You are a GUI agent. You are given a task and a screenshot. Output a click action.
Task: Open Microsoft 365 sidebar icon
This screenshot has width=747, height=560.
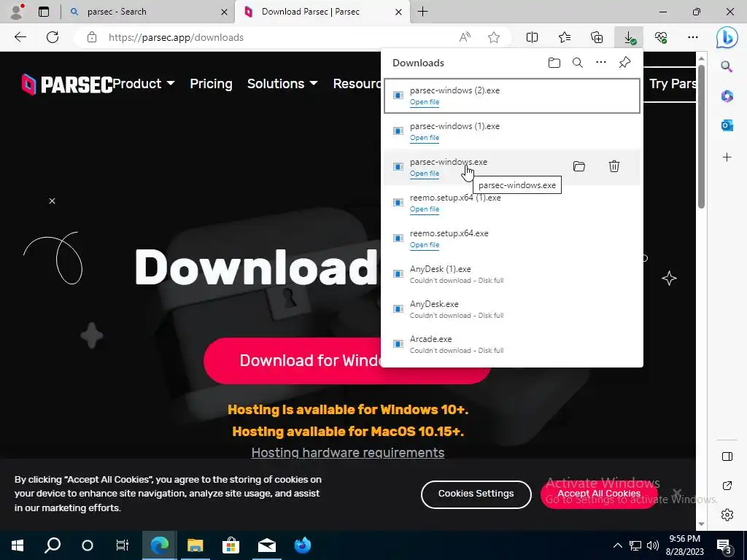pyautogui.click(x=727, y=96)
